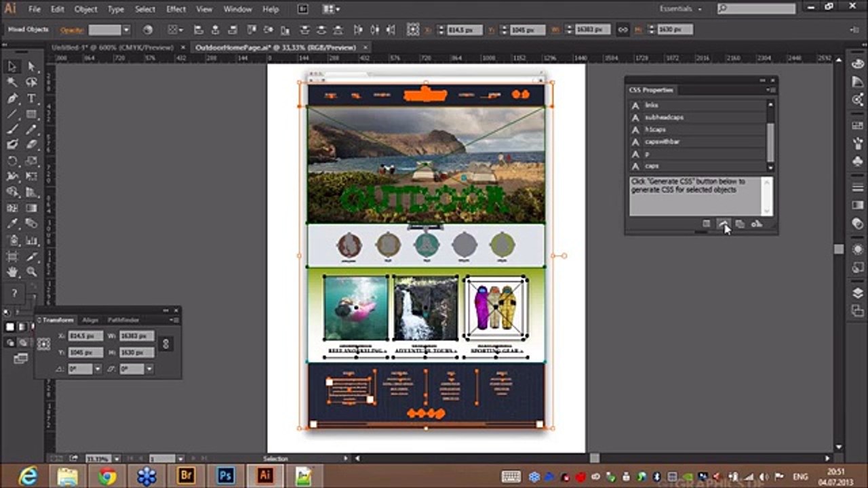The height and width of the screenshot is (488, 868).
Task: Select the Rectangle tool
Action: click(x=31, y=114)
